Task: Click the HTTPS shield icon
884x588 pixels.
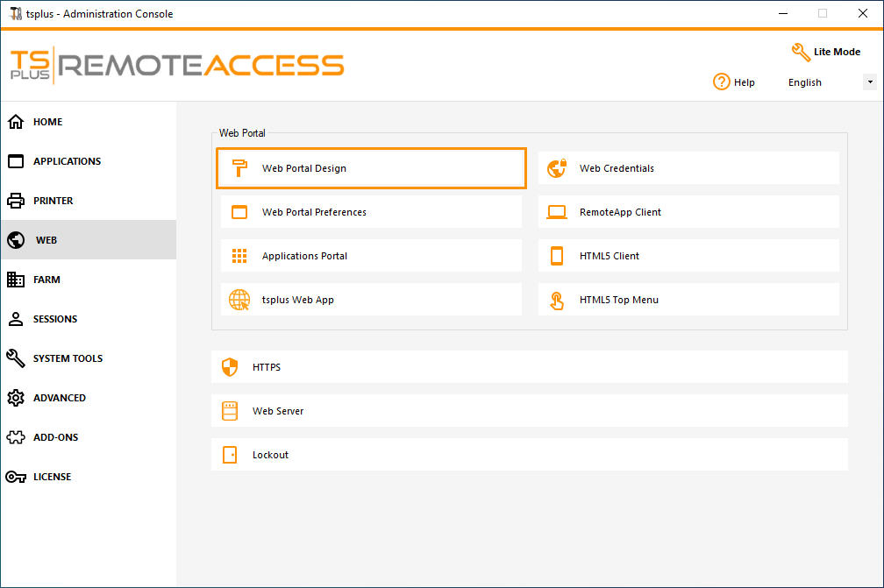Action: coord(230,367)
